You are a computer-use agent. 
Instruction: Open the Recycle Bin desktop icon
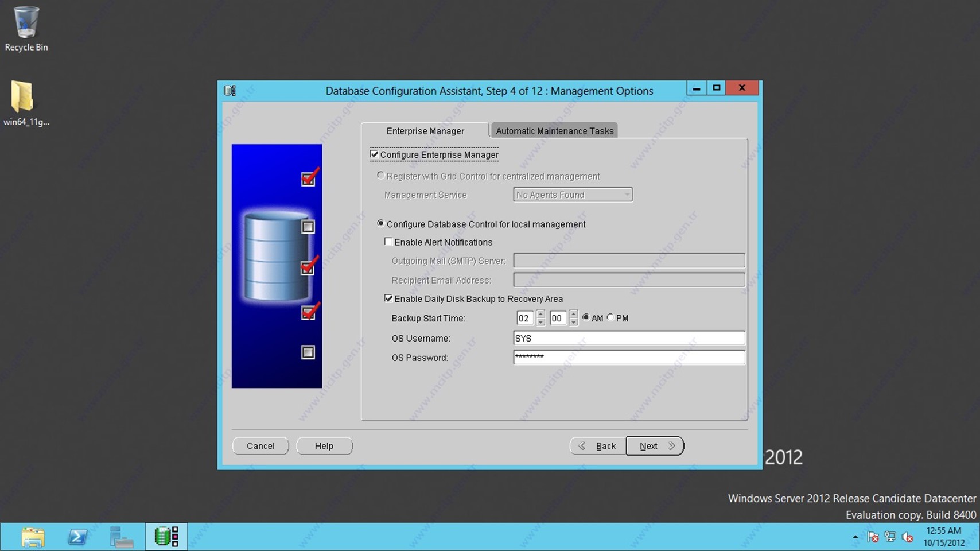click(x=26, y=29)
